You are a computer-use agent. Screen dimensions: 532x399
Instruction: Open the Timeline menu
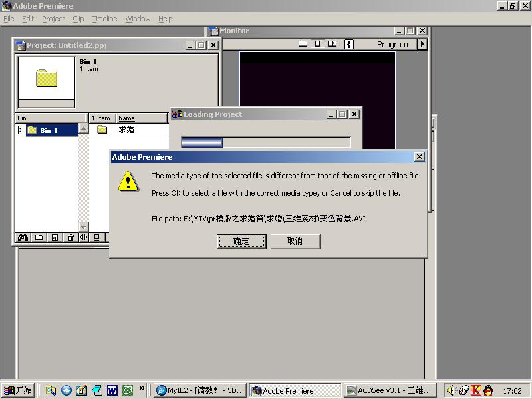coord(104,19)
